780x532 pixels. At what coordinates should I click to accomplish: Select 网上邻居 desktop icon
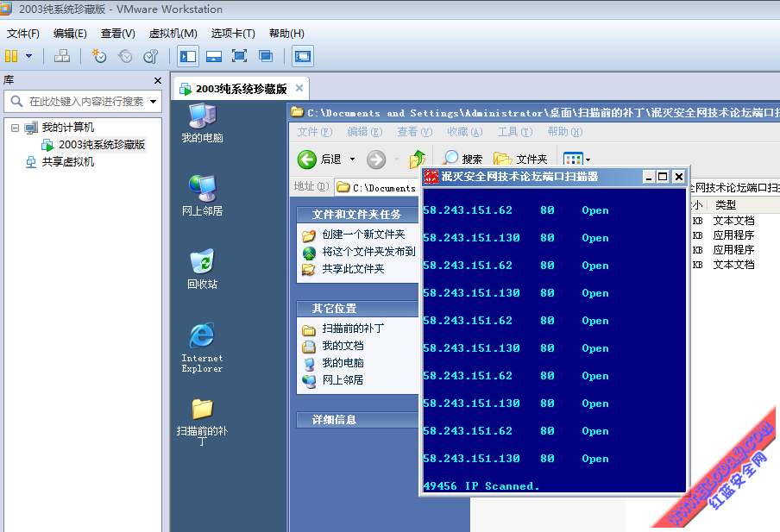point(202,196)
